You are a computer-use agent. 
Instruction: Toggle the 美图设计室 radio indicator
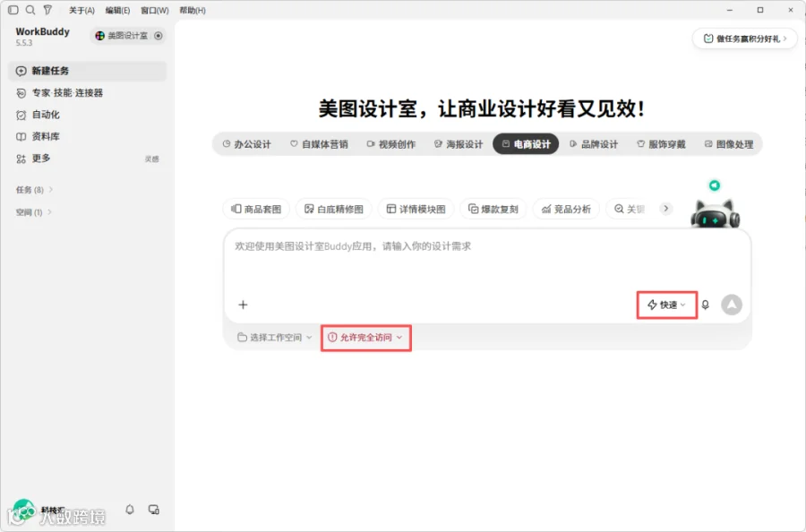point(159,36)
